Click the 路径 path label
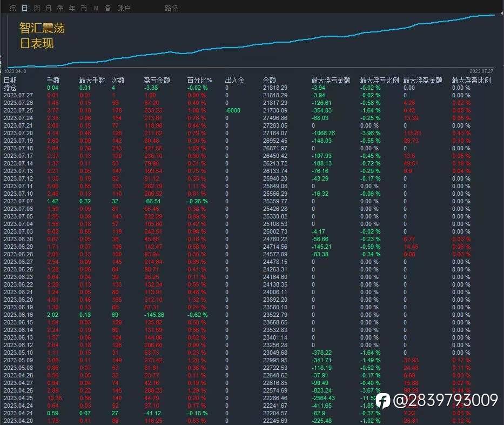This screenshot has width=504, height=425. 171,8
